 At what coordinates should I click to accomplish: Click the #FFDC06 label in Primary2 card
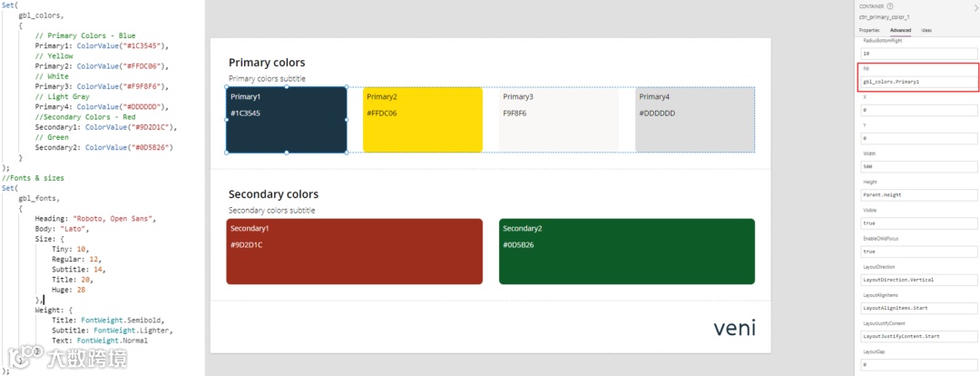tap(382, 114)
